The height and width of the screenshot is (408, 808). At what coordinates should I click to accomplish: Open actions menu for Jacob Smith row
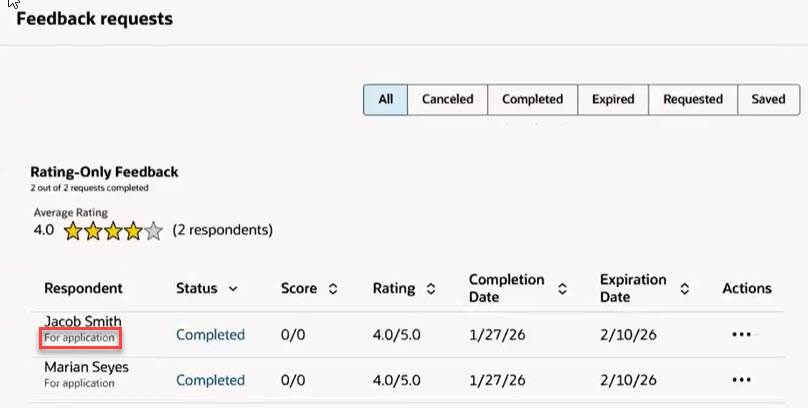tap(741, 335)
